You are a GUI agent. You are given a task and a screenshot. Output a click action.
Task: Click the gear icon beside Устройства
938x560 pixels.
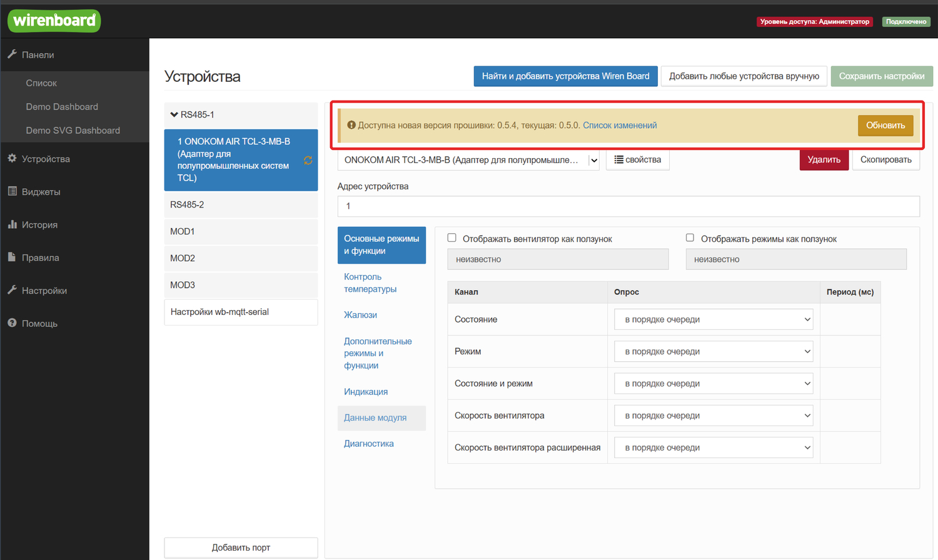[x=12, y=159]
